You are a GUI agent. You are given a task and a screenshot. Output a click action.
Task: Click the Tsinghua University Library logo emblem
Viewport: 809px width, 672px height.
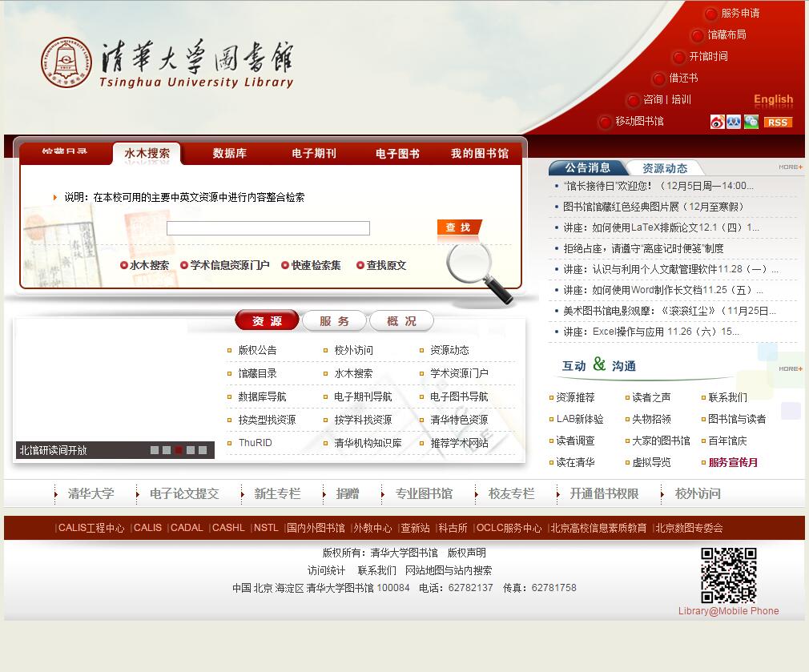[66, 62]
